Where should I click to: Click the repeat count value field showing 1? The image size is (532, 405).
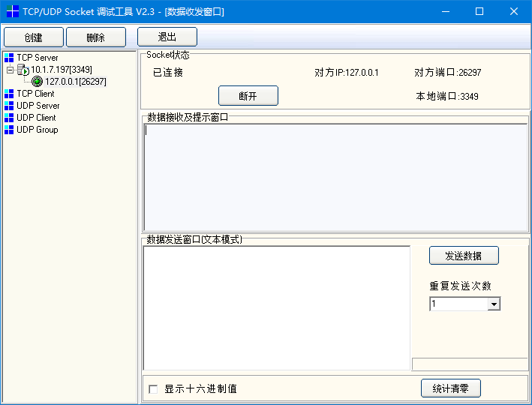tap(458, 304)
